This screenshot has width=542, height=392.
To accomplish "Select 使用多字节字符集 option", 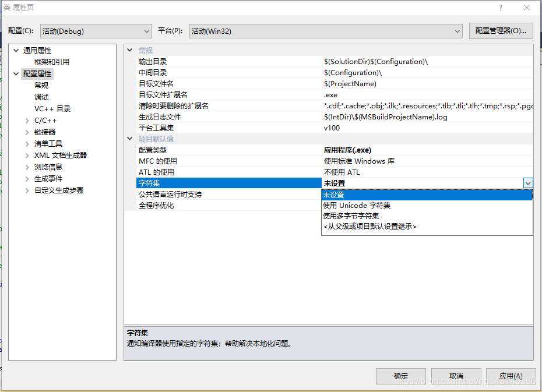I will point(353,216).
